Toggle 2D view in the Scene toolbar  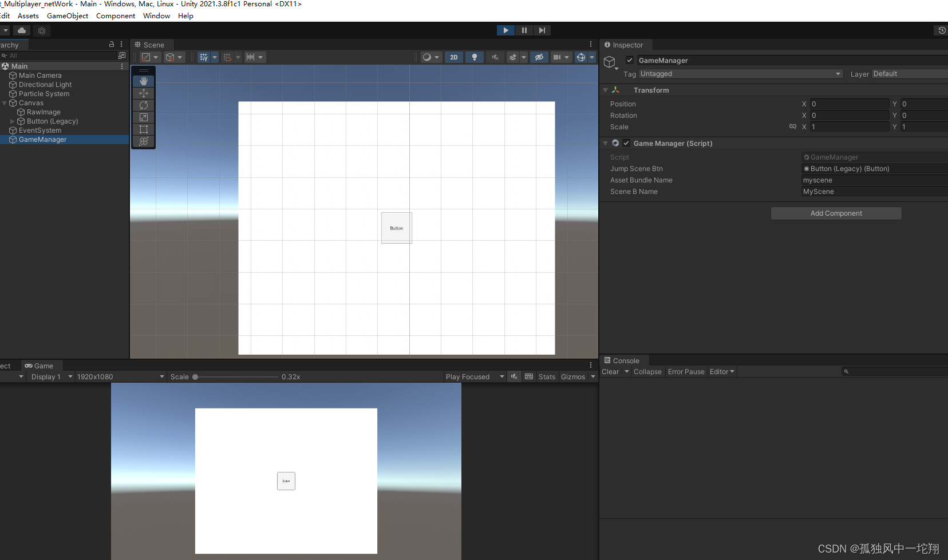coord(453,57)
